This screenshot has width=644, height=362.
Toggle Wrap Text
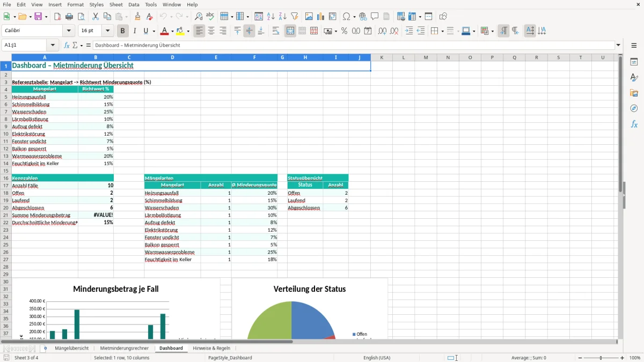pyautogui.click(x=276, y=31)
